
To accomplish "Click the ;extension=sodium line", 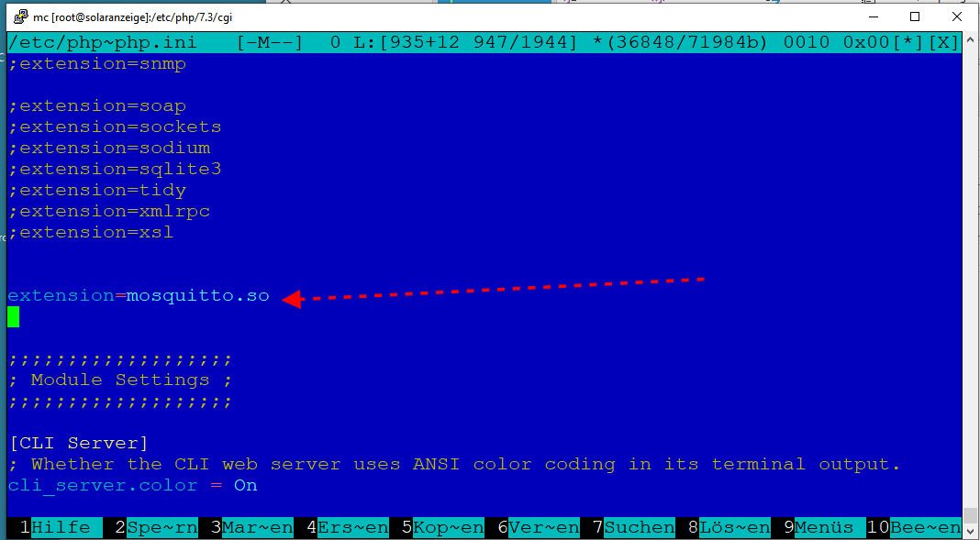I will click(110, 148).
